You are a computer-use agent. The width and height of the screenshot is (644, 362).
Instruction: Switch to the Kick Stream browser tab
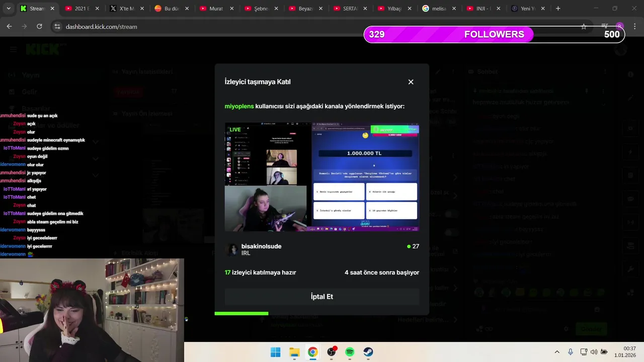[37, 9]
